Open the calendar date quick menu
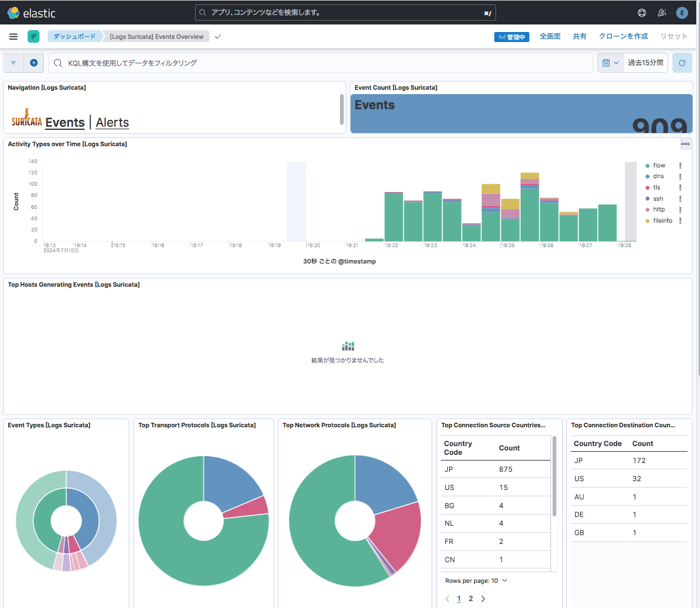The width and height of the screenshot is (700, 608). (x=610, y=63)
